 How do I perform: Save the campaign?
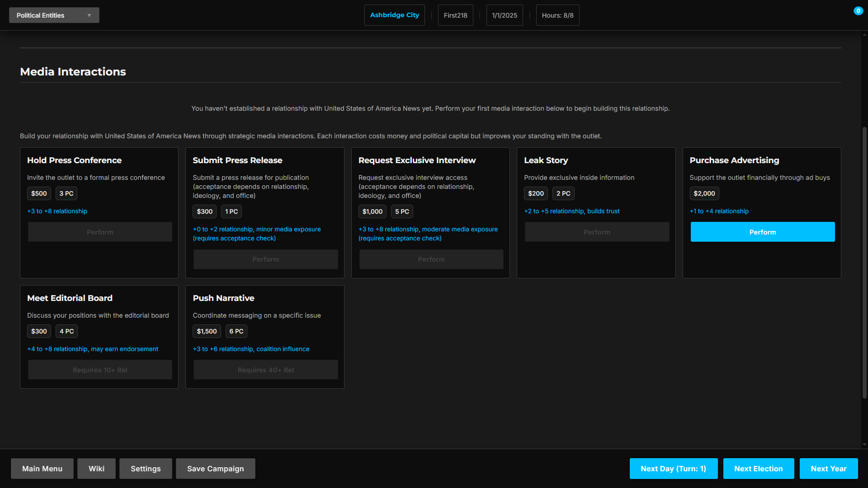215,469
